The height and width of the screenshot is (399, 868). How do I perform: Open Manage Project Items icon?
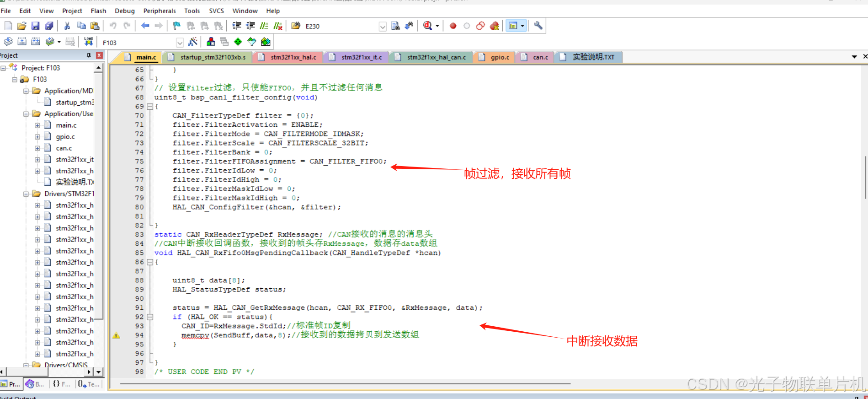211,42
